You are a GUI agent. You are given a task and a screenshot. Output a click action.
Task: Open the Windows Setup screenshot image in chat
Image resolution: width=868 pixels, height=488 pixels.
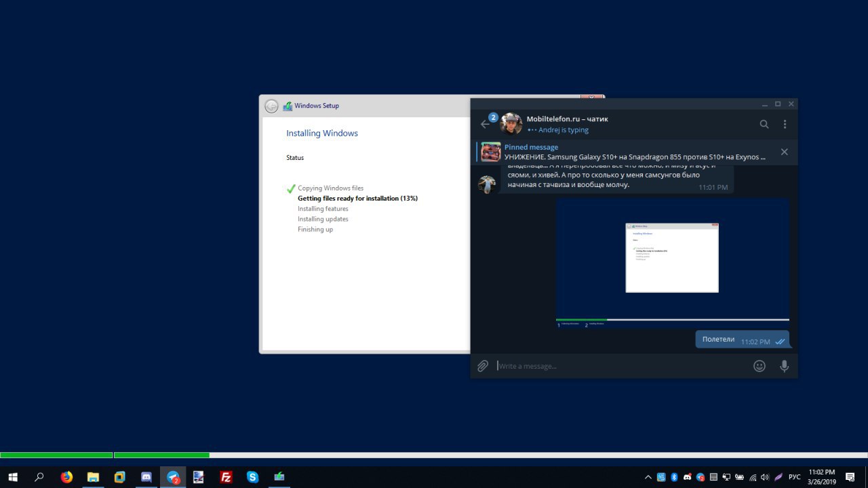672,264
